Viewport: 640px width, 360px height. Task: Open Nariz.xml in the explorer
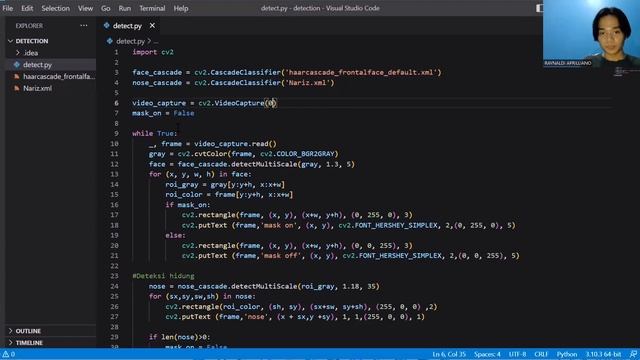pyautogui.click(x=38, y=88)
